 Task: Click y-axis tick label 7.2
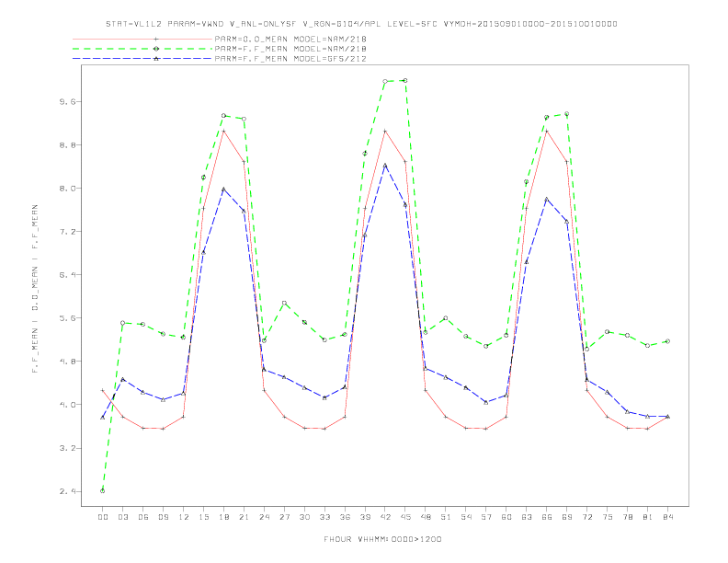click(67, 231)
